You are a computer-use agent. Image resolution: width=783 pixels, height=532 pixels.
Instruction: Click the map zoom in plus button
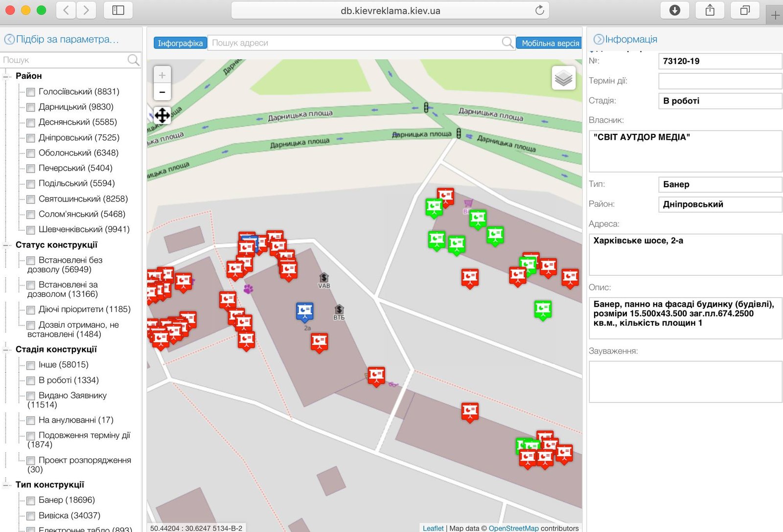[x=162, y=75]
